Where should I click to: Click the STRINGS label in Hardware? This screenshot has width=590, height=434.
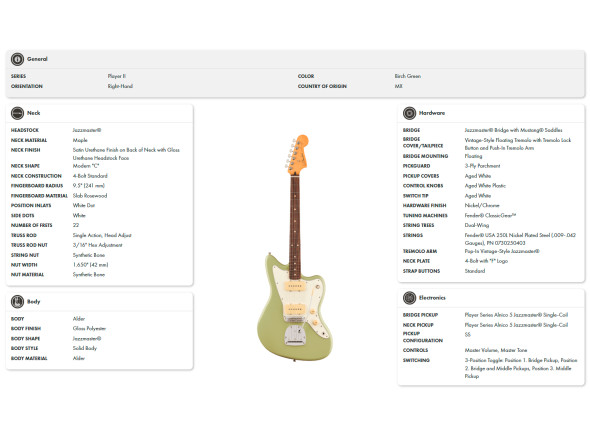(413, 235)
